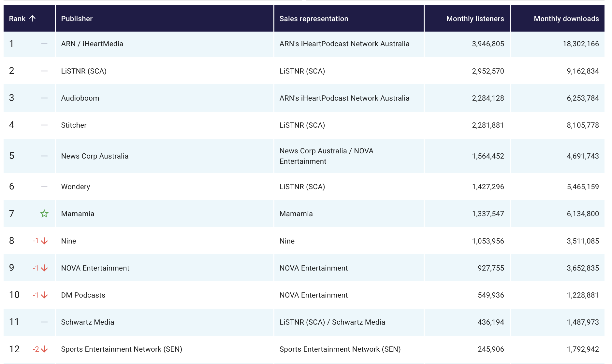Click monthly downloads value 6,134,800

[583, 214]
